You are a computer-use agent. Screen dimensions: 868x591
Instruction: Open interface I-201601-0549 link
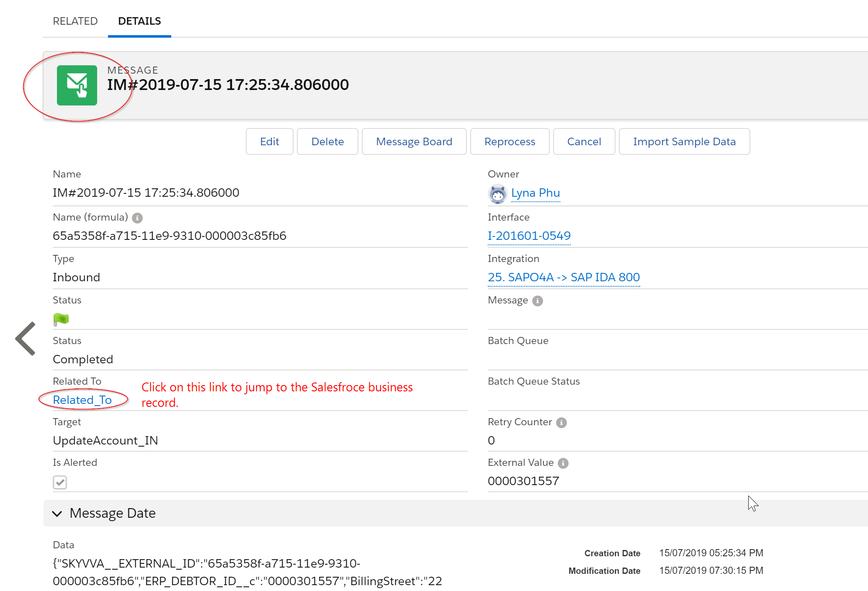(x=529, y=236)
